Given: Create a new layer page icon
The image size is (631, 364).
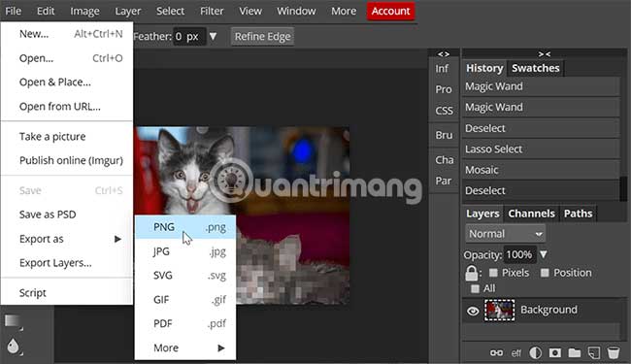Looking at the screenshot, I should 594,352.
